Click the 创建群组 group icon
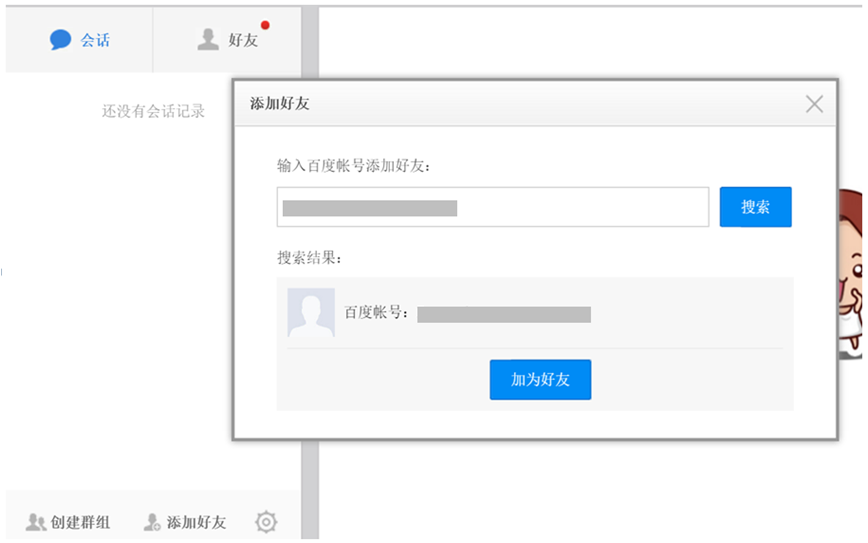 point(36,522)
